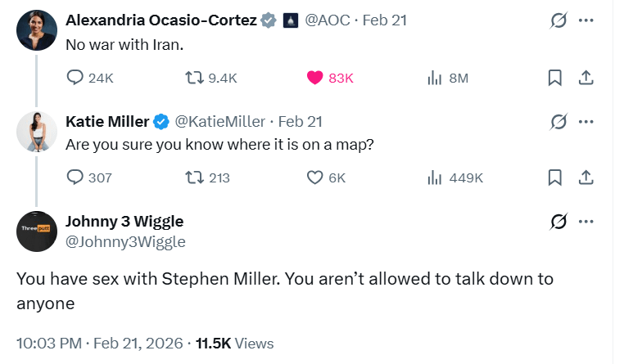624x364 pixels.
Task: Open more options menu on AOC's post
Action: [x=586, y=20]
